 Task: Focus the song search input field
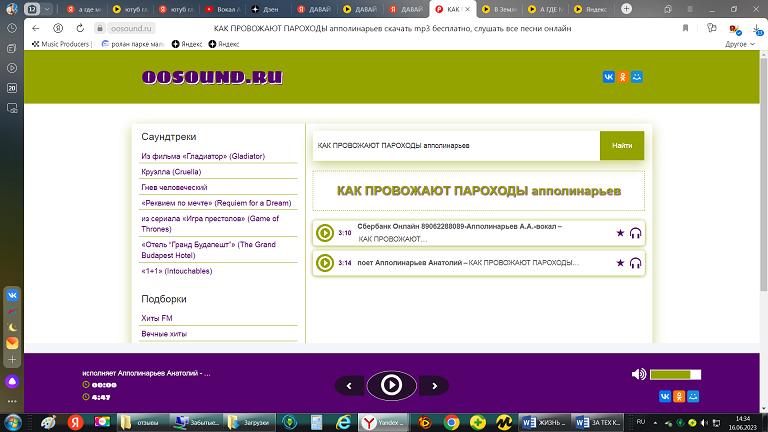click(456, 145)
